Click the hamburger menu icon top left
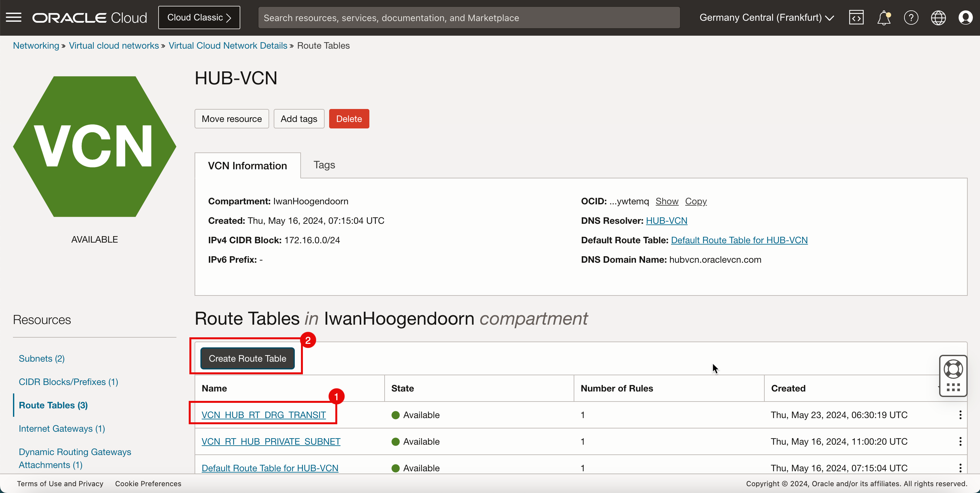This screenshot has height=493, width=980. [13, 18]
